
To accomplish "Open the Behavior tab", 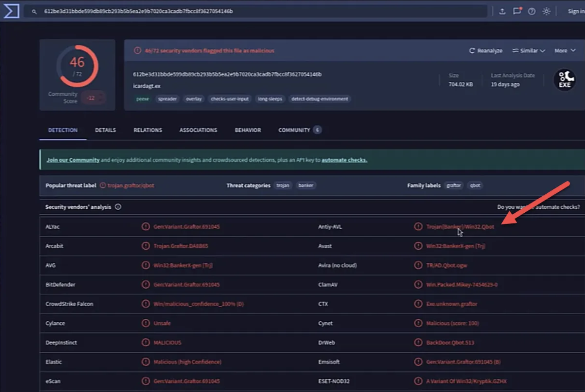I will pyautogui.click(x=248, y=130).
